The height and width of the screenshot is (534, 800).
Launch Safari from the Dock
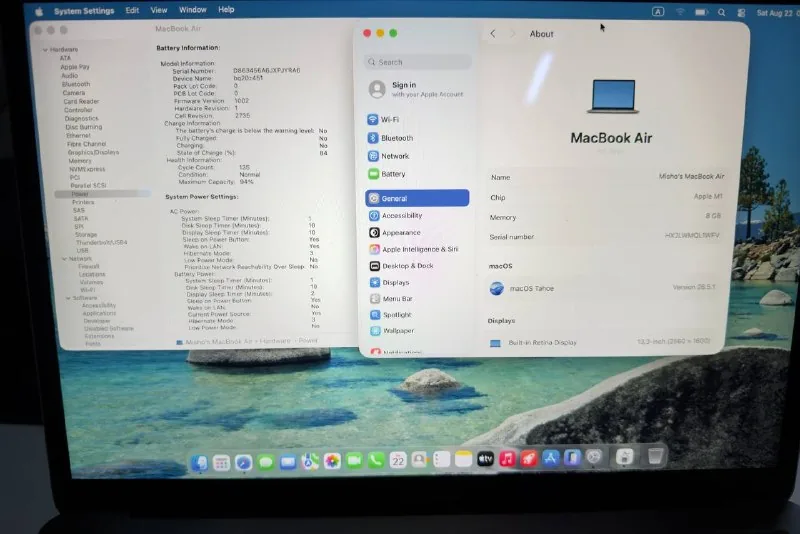pos(243,463)
